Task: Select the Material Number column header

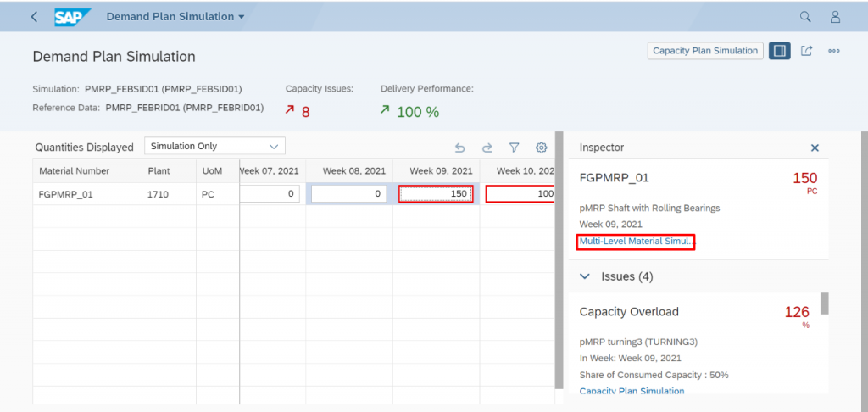Action: click(87, 171)
